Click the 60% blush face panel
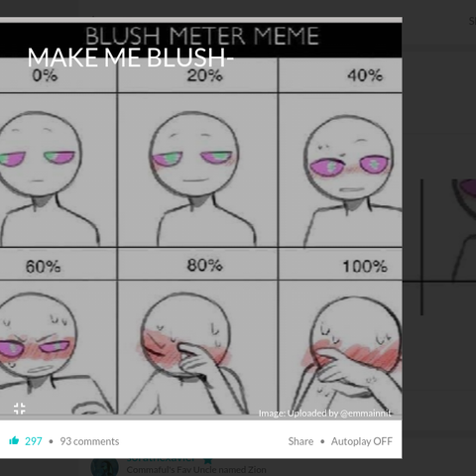 58,347
